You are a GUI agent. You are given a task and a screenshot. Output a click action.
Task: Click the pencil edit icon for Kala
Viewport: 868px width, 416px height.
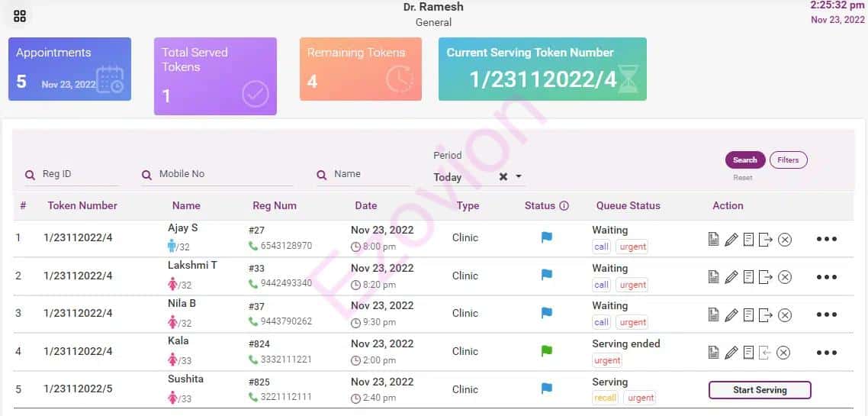coord(731,353)
